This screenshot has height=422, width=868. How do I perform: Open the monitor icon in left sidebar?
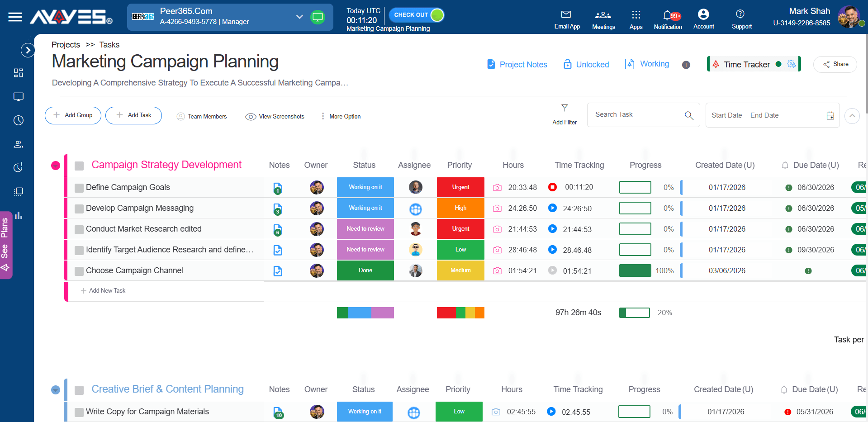point(19,97)
